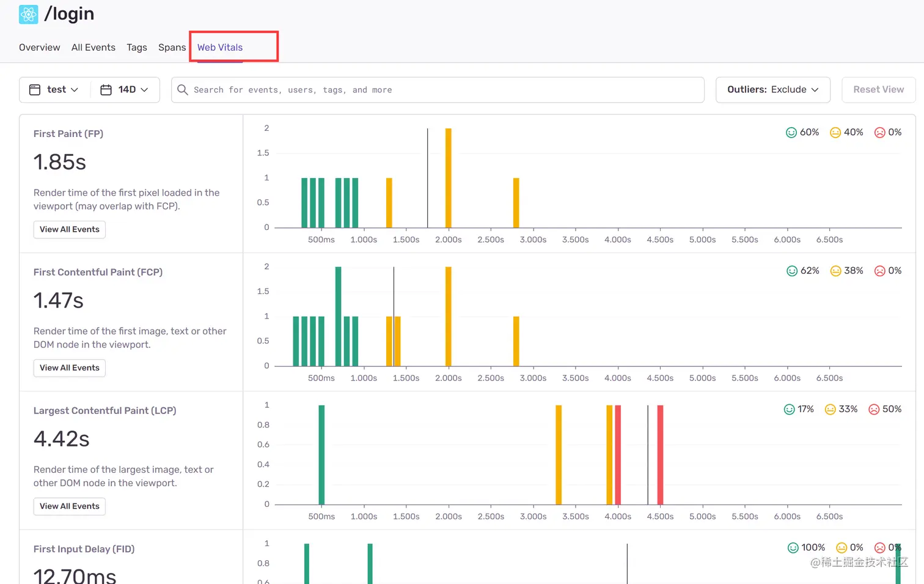Screen dimensions: 924x584
Task: Click the tallest green bar in FCP chart
Action: [339, 316]
